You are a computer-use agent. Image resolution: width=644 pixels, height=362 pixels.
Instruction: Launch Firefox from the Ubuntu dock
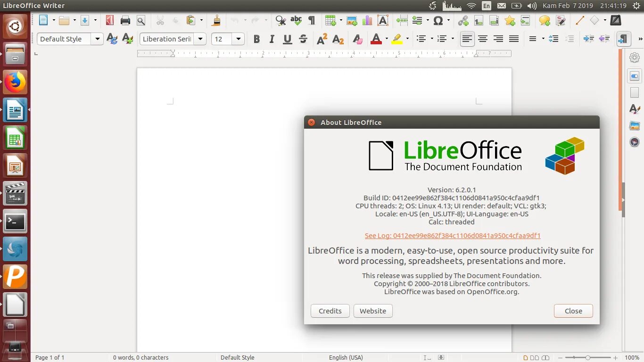point(15,82)
